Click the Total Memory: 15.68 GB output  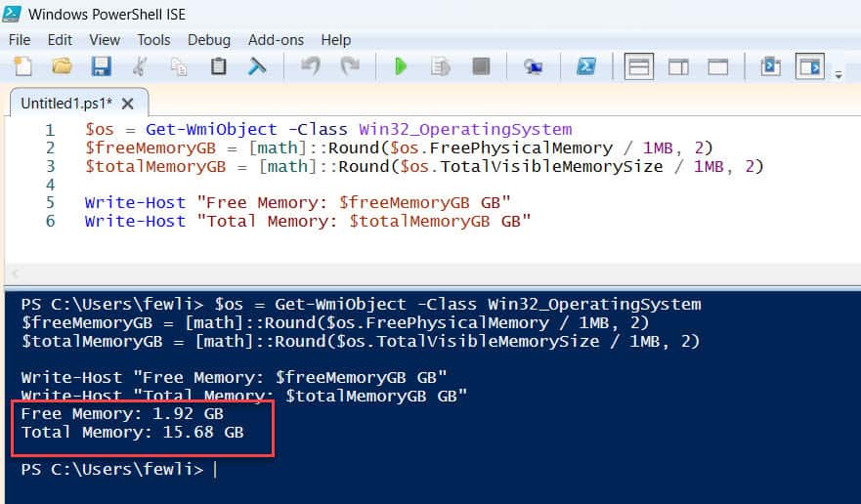132,432
